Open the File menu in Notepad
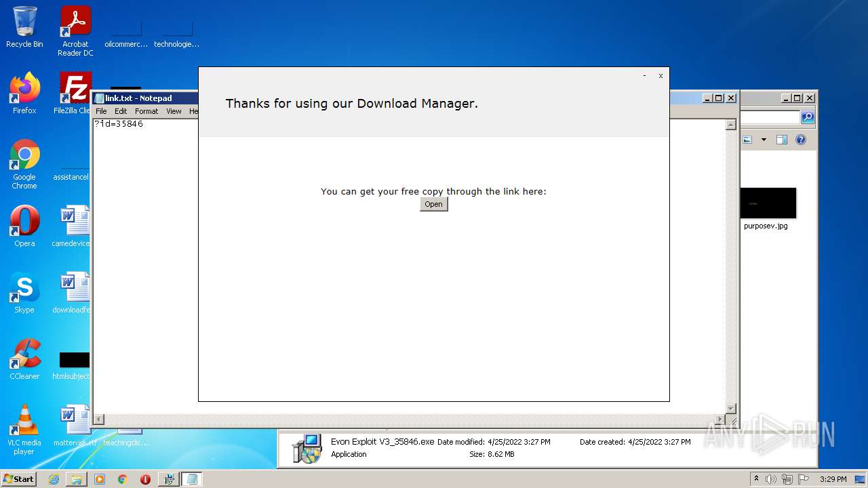The image size is (868, 488). click(x=101, y=111)
